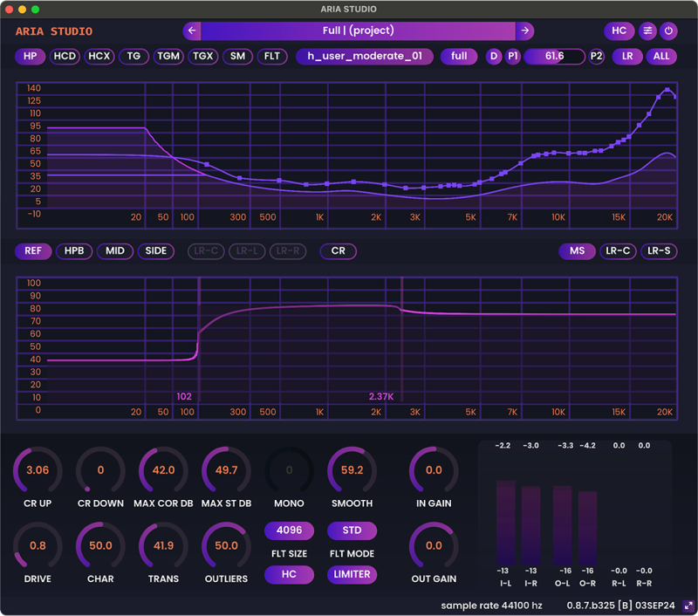Toggle the CR button

click(x=338, y=251)
